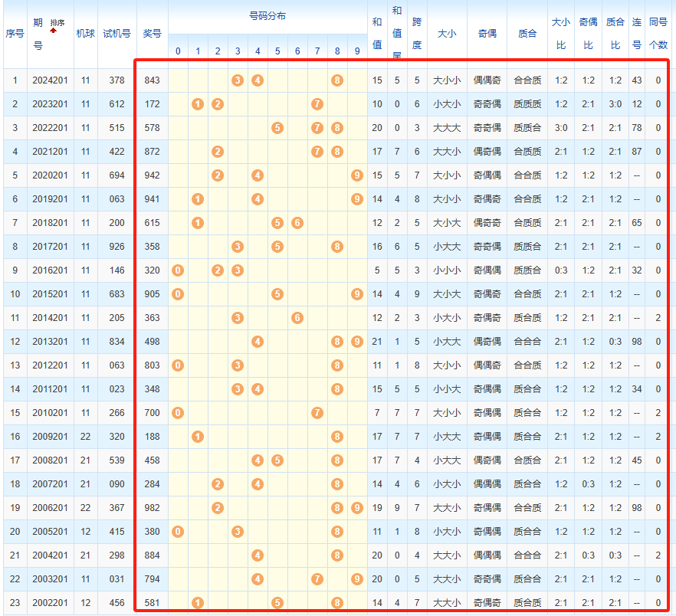Click orange ball 3 in row 2024201

(x=238, y=80)
